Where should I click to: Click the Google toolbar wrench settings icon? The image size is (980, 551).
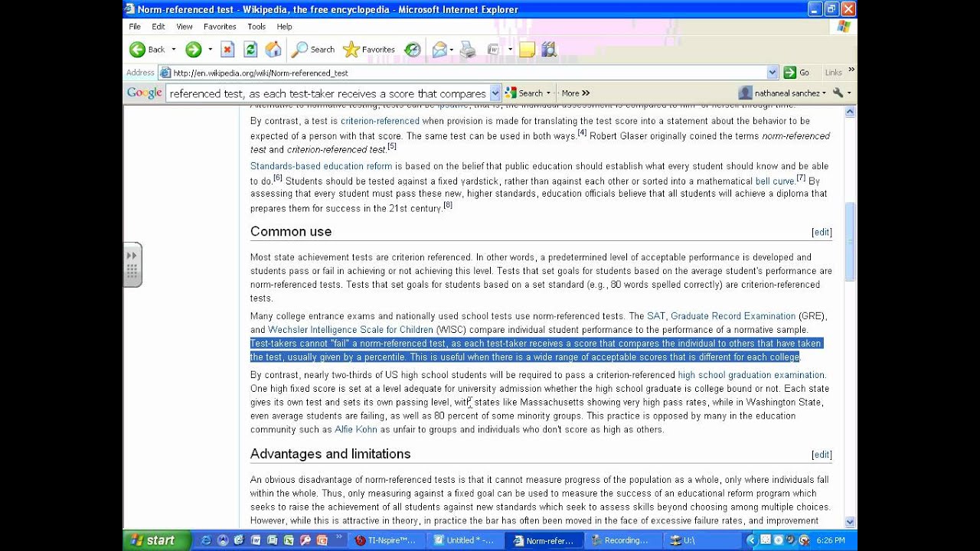[838, 93]
